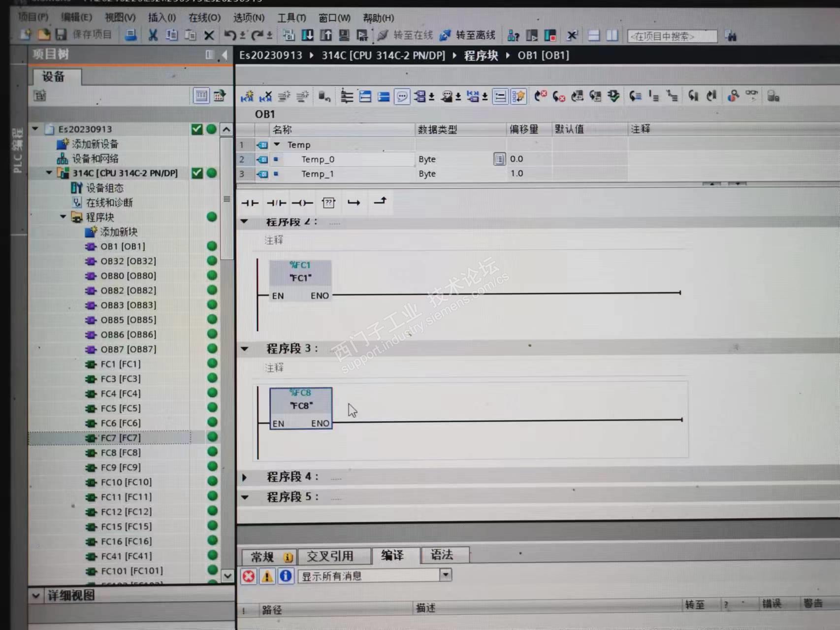The height and width of the screenshot is (630, 840).
Task: Click the Go offline button (转至离线)
Action: pos(467,35)
